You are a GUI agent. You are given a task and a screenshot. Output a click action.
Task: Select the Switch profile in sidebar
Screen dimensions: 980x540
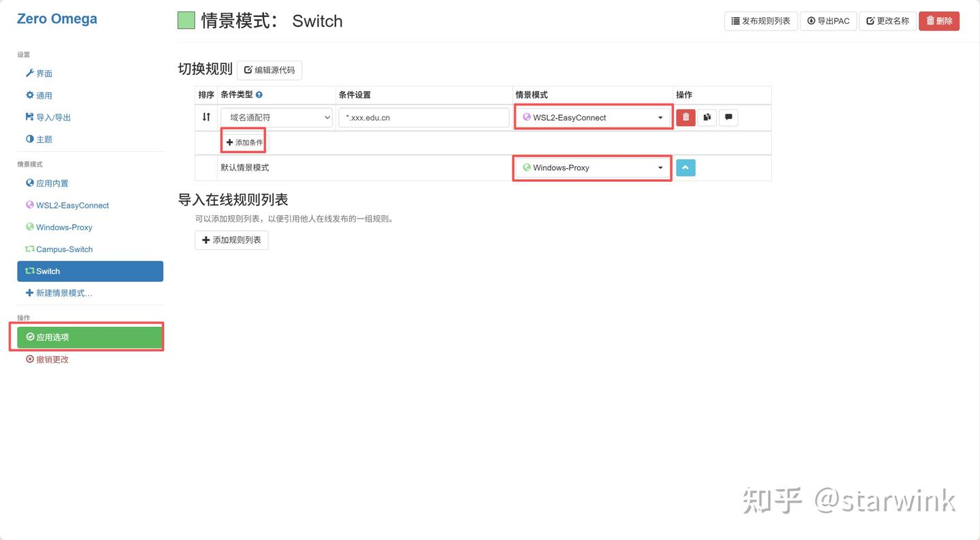click(90, 271)
